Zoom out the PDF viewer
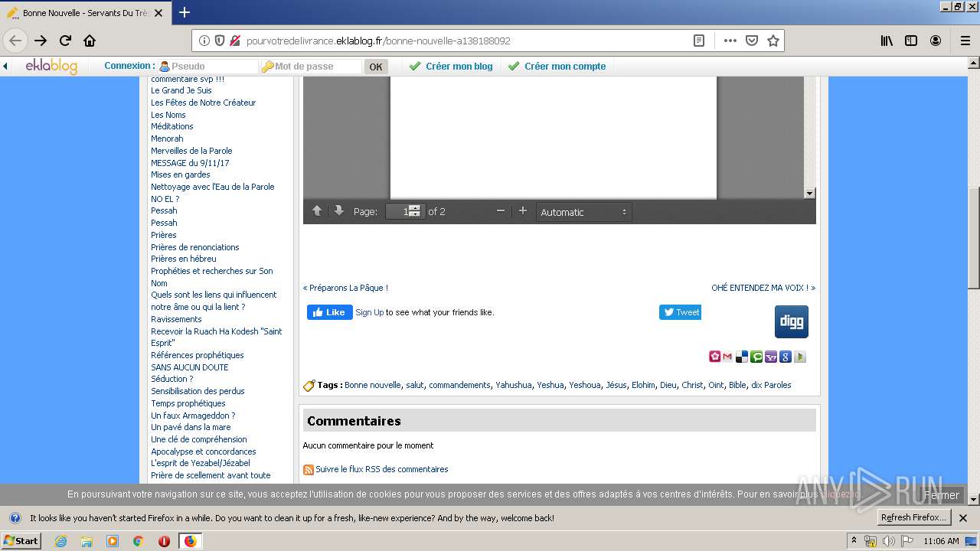 coord(501,211)
